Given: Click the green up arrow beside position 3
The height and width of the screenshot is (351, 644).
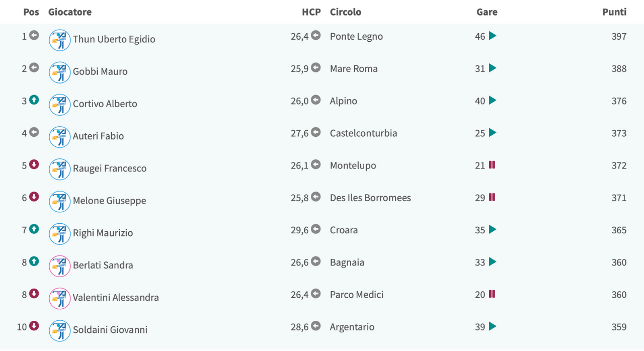Looking at the screenshot, I should pos(34,100).
